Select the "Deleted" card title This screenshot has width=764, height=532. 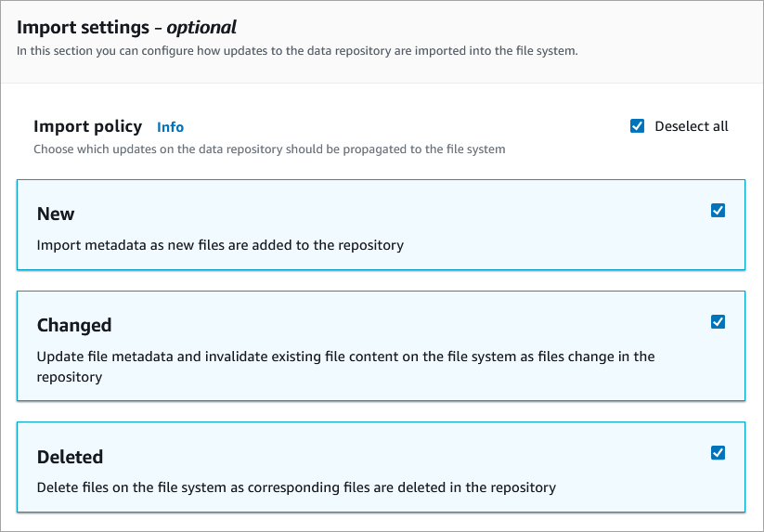pos(70,457)
